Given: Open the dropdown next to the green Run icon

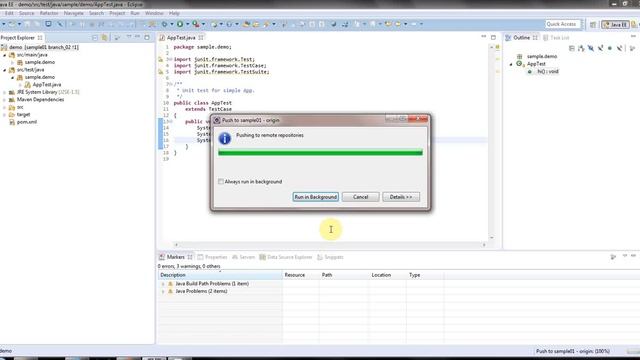Looking at the screenshot, I should (187, 24).
